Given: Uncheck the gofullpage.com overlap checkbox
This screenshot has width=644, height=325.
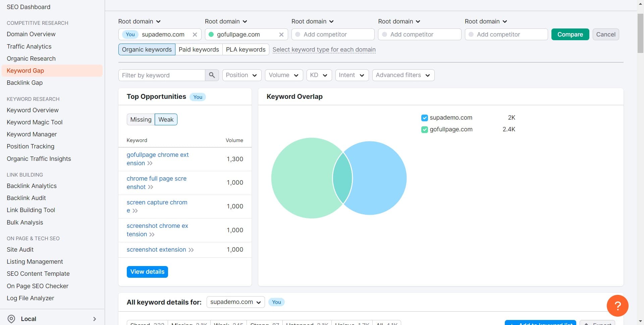Looking at the screenshot, I should point(424,130).
